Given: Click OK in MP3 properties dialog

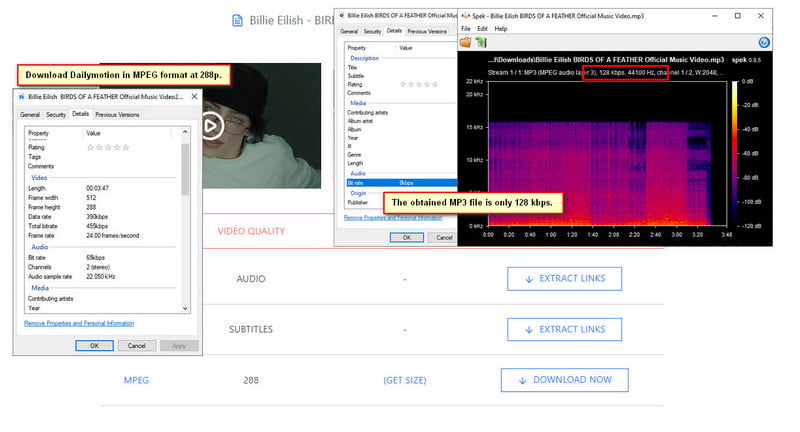Looking at the screenshot, I should [x=407, y=237].
